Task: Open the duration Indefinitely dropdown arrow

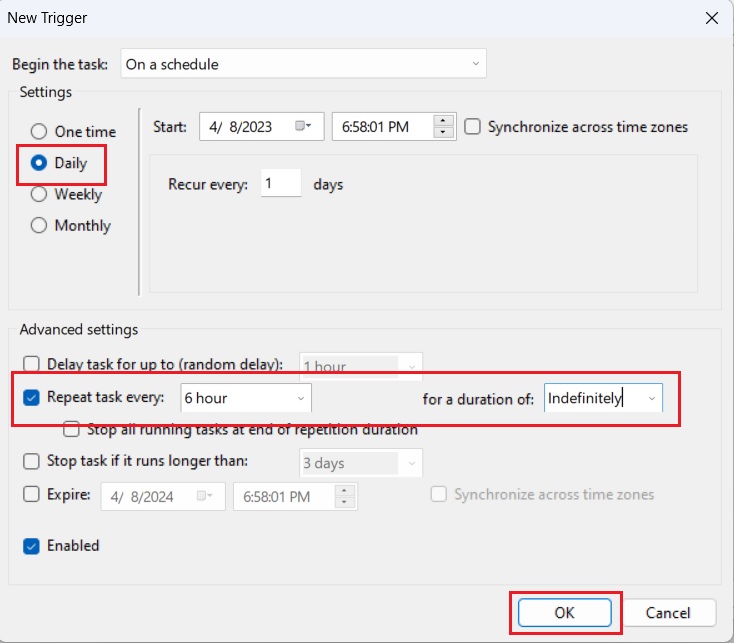Action: (x=652, y=398)
